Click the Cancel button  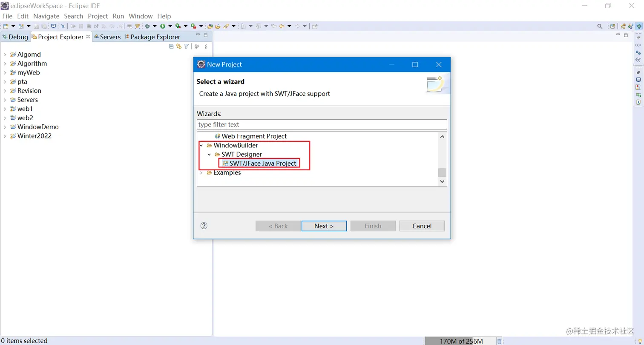(x=422, y=226)
